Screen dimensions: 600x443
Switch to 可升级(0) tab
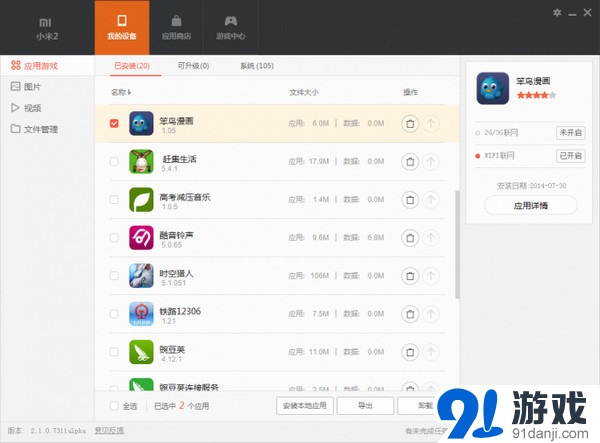tap(193, 66)
